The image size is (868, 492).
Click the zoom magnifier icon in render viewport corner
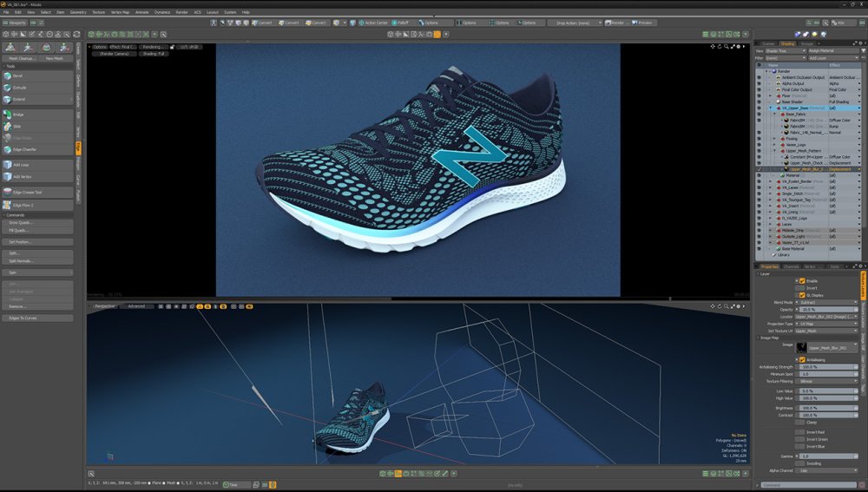(x=727, y=47)
